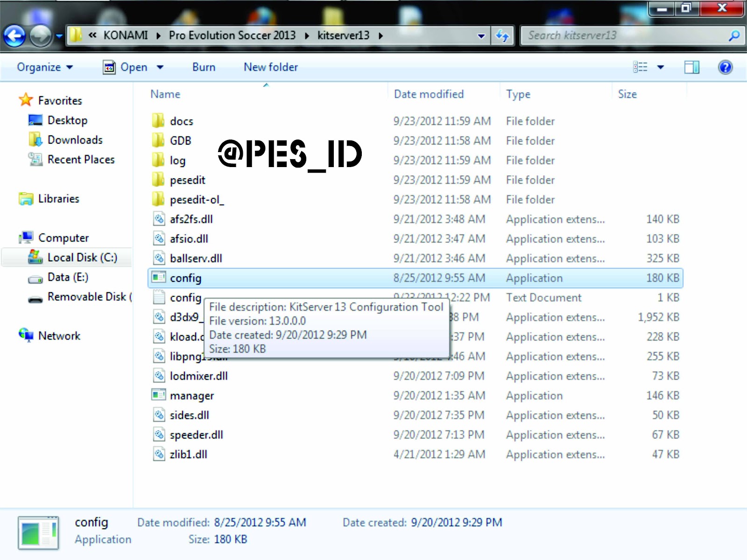Image resolution: width=747 pixels, height=560 pixels.
Task: Sort by the Name column header
Action: click(x=165, y=94)
